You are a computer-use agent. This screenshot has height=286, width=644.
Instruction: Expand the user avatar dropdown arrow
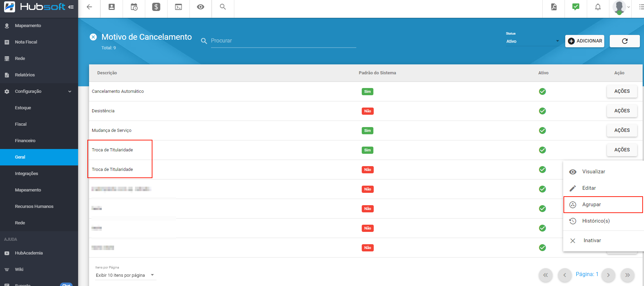point(629,7)
